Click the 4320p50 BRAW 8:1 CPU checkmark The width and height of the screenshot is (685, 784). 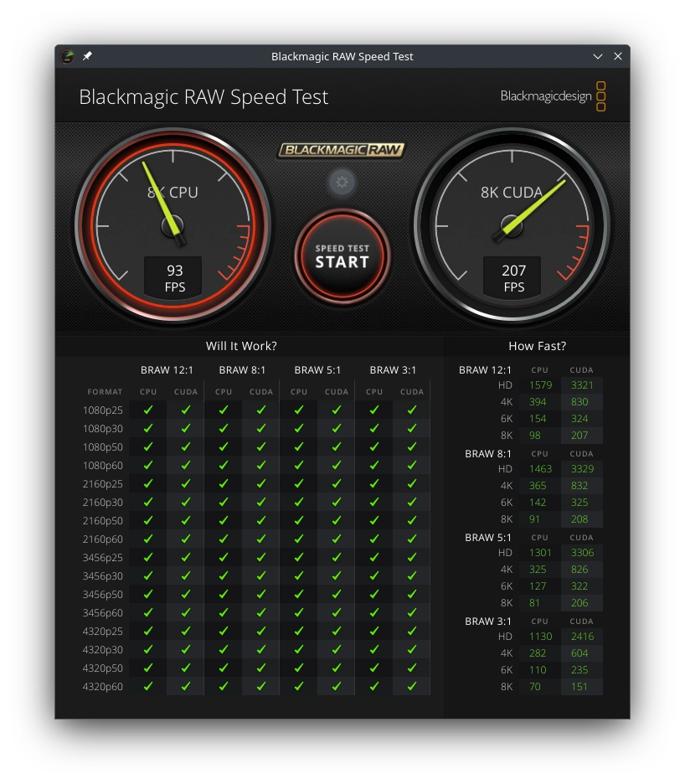(224, 668)
